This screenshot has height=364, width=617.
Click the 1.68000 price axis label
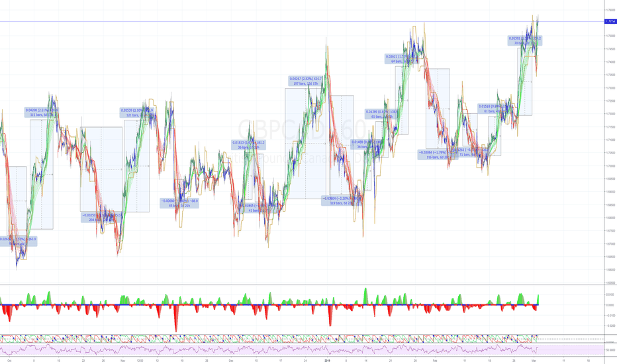coord(610,218)
